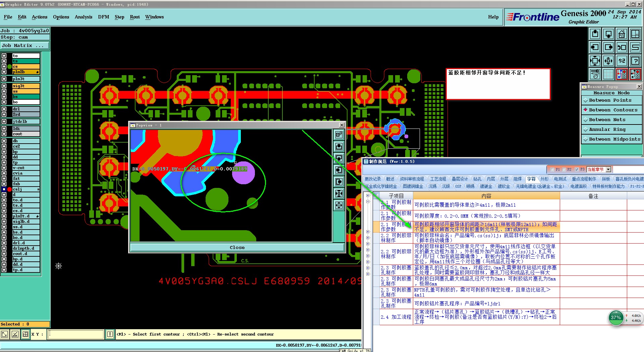Click the measure tool icon at bottom left
644x352 pixels.
coord(15,334)
